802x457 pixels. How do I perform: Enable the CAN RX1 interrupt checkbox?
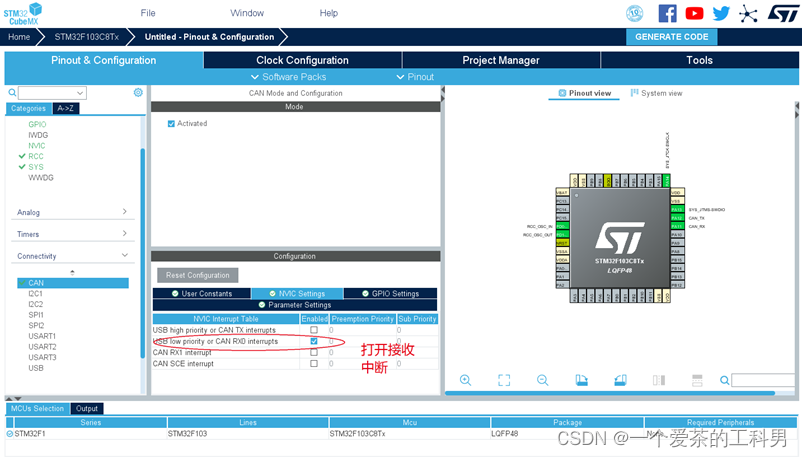(x=314, y=352)
